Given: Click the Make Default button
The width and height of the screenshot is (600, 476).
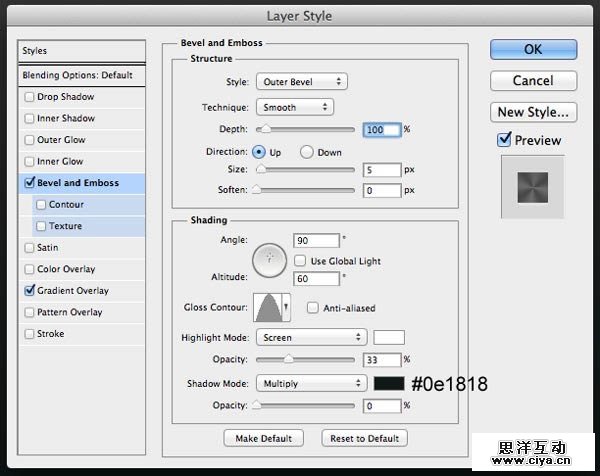Looking at the screenshot, I should pyautogui.click(x=264, y=438).
